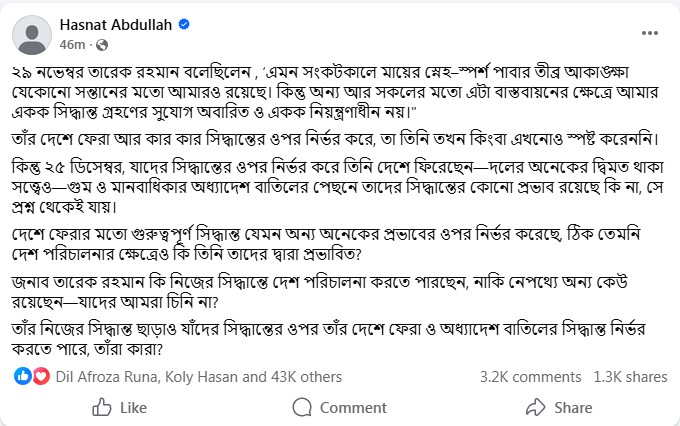
Task: Click the Share arrow button
Action: [x=559, y=407]
